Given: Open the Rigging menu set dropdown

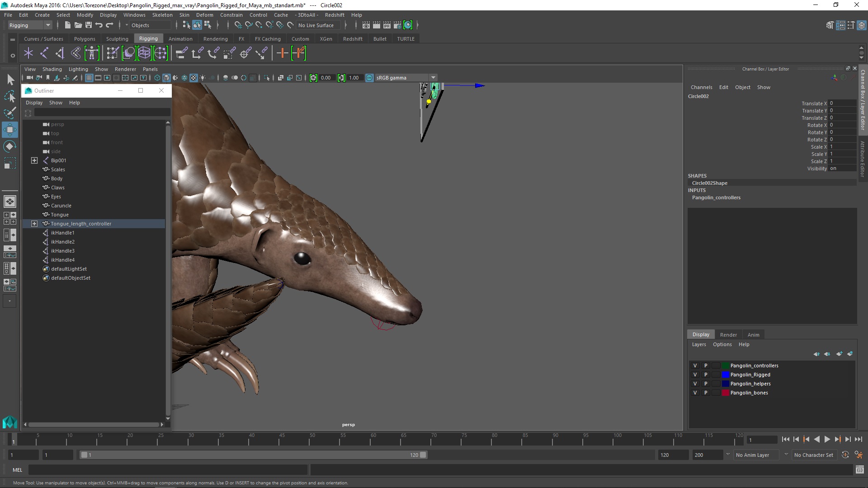Looking at the screenshot, I should pos(30,25).
